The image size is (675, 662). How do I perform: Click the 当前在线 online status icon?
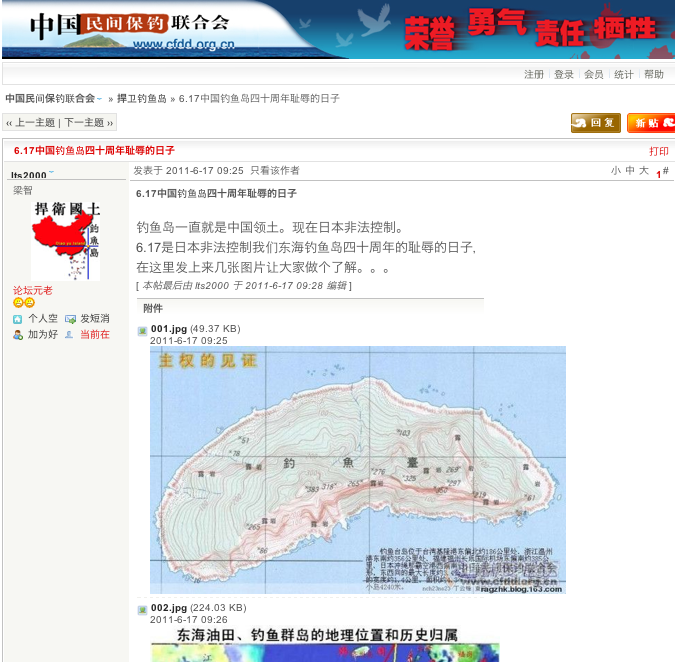coord(69,335)
